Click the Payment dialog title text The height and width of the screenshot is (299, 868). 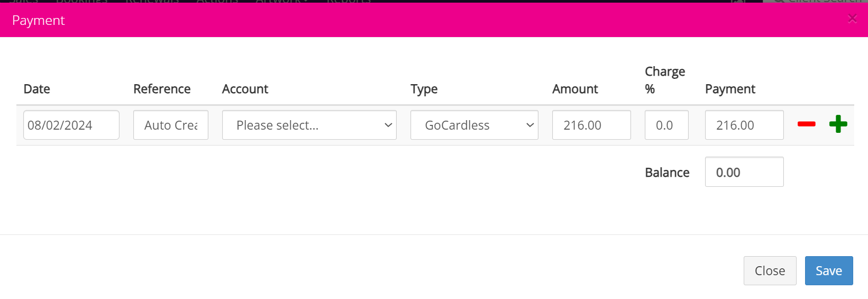pos(38,20)
